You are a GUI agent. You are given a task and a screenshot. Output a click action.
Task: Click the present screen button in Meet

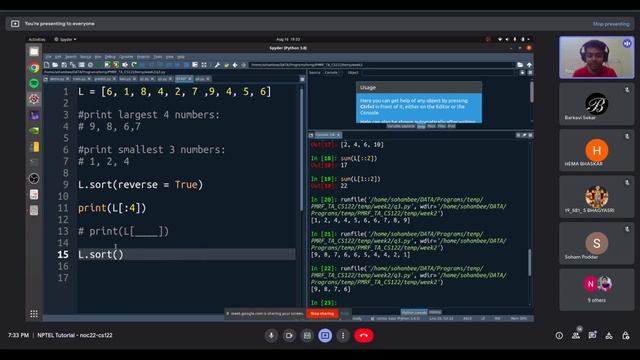(325, 336)
